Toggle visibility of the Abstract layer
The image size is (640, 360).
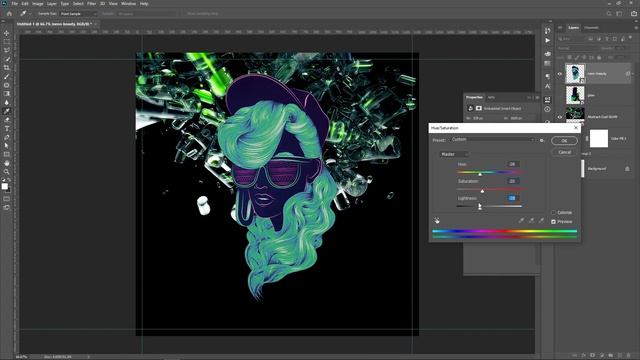pos(560,117)
